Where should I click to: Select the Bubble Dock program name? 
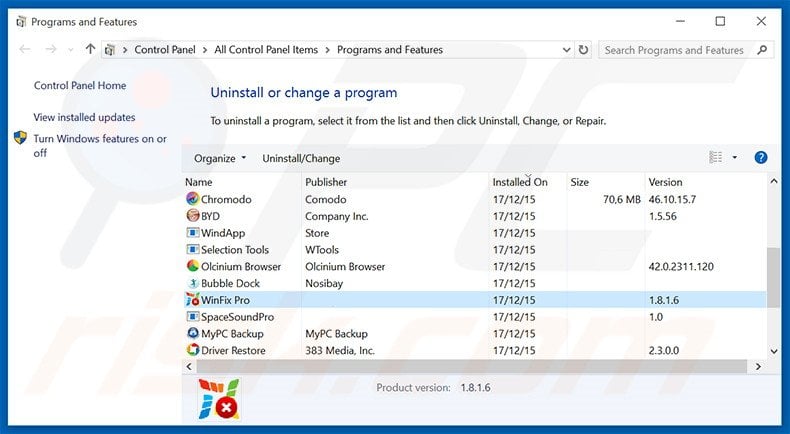[230, 283]
